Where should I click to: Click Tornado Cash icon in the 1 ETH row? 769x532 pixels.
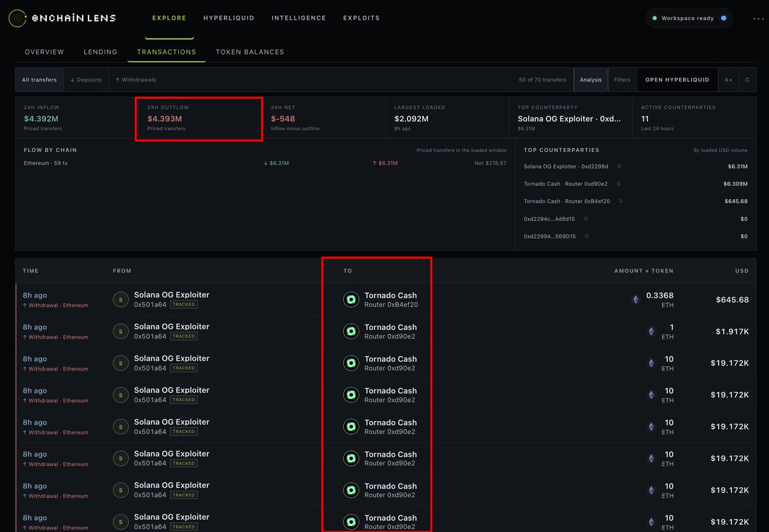click(351, 331)
